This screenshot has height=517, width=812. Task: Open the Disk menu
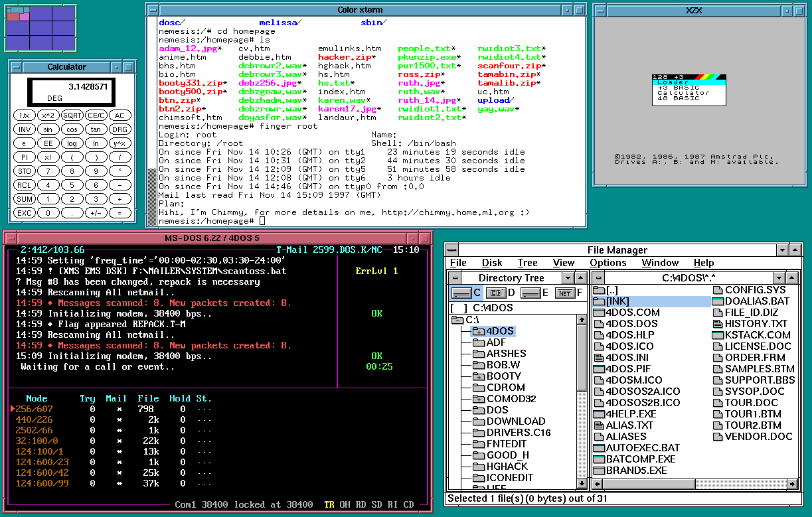492,263
